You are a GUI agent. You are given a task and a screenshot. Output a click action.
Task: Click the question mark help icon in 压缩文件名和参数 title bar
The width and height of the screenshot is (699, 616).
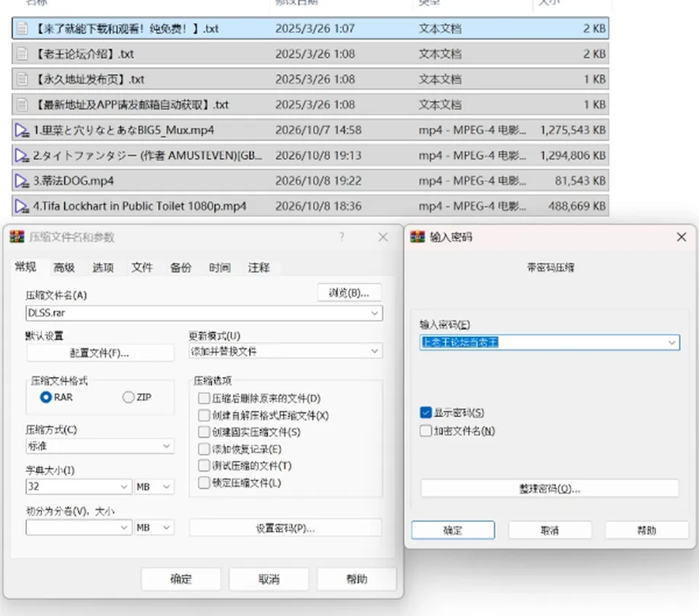(342, 237)
